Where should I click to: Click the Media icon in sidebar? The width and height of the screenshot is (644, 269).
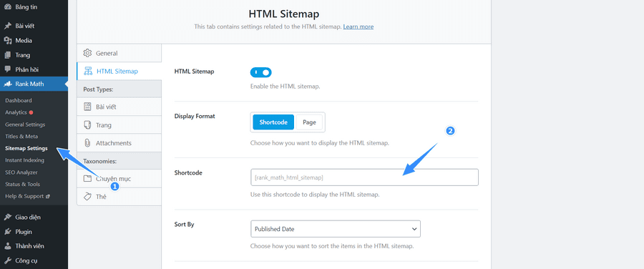pyautogui.click(x=7, y=41)
